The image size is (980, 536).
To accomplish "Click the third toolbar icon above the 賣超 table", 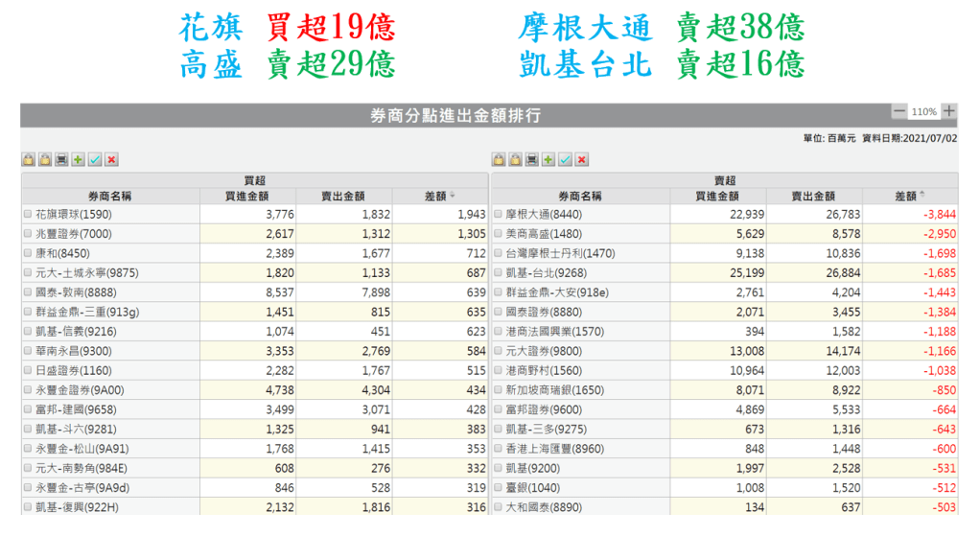I will coord(531,159).
